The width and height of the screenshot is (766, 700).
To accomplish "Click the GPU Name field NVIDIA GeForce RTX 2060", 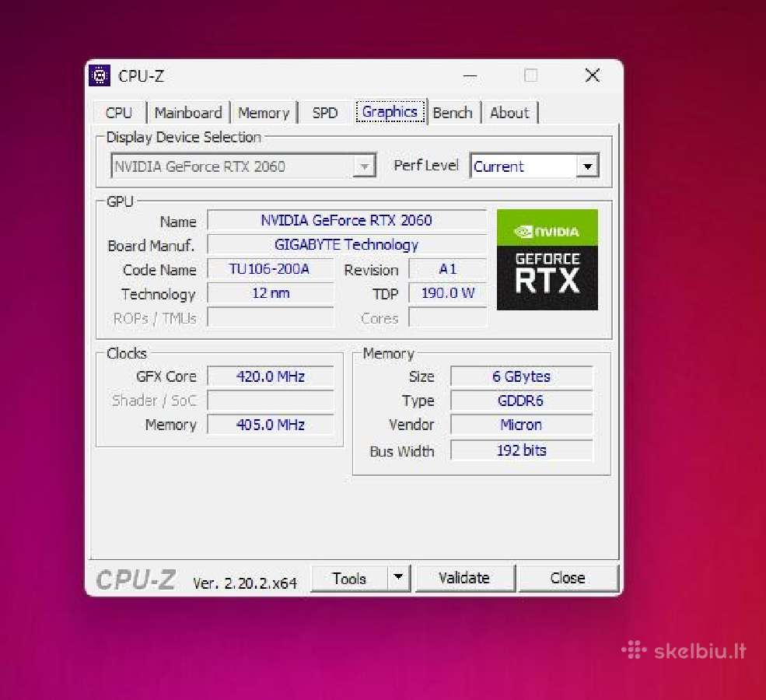I will pos(346,220).
